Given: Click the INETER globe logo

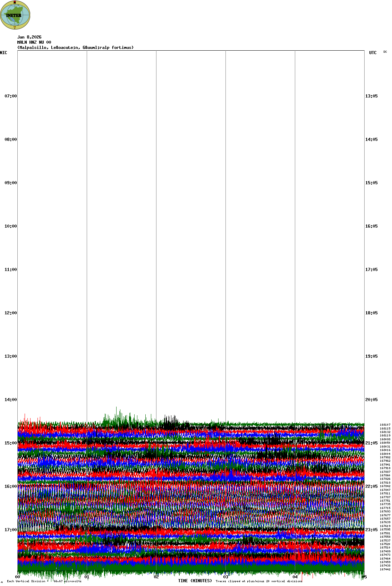Looking at the screenshot, I should pyautogui.click(x=15, y=15).
